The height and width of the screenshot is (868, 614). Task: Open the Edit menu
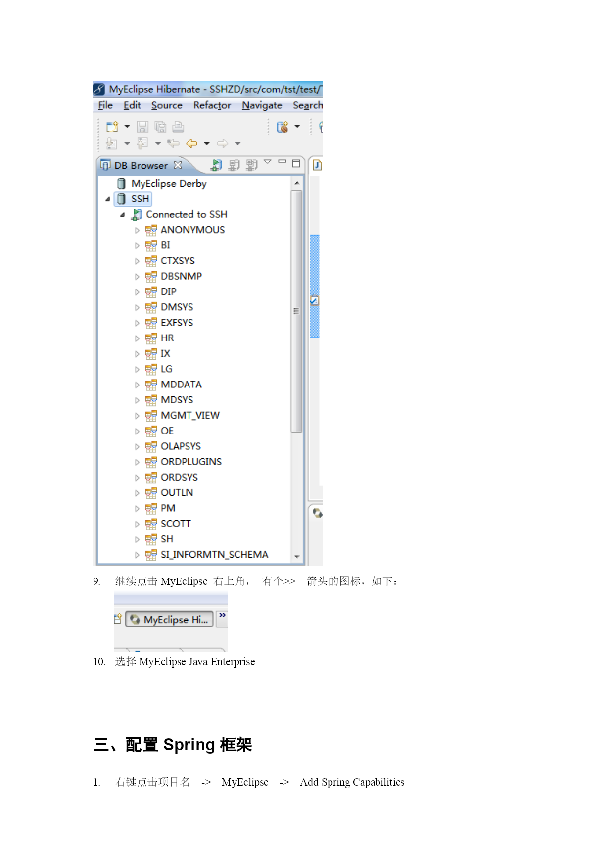pos(132,105)
